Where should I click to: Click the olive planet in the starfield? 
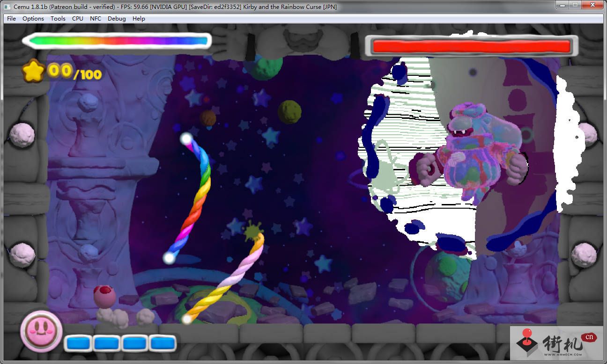pos(289,112)
